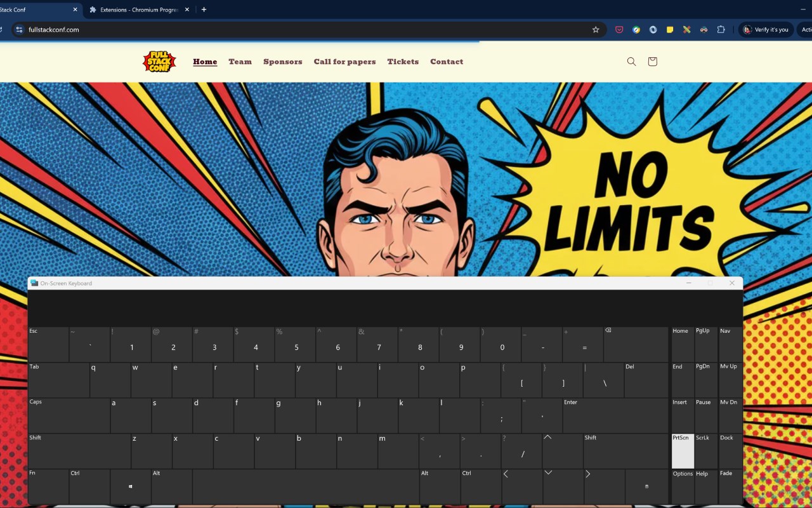Image resolution: width=812 pixels, height=508 pixels.
Task: Tap the Insert key
Action: click(683, 415)
